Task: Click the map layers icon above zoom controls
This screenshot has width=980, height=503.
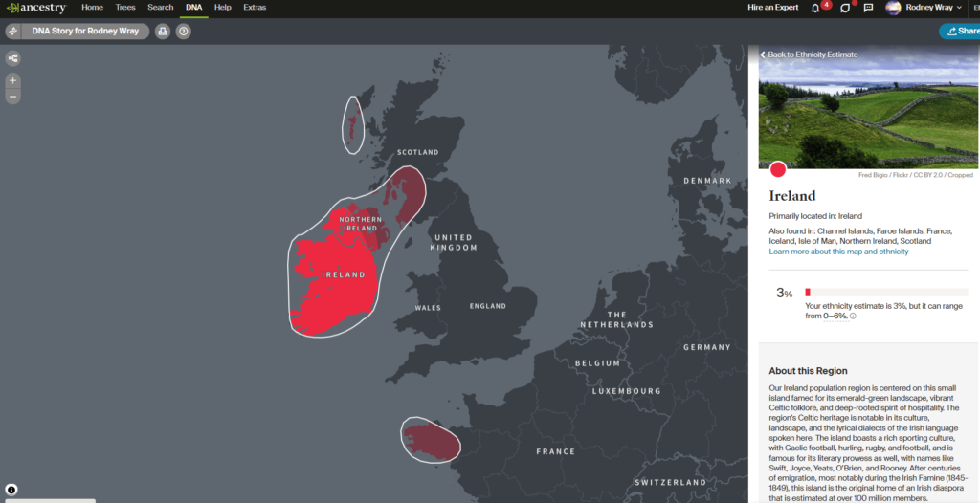Action: coord(13,58)
